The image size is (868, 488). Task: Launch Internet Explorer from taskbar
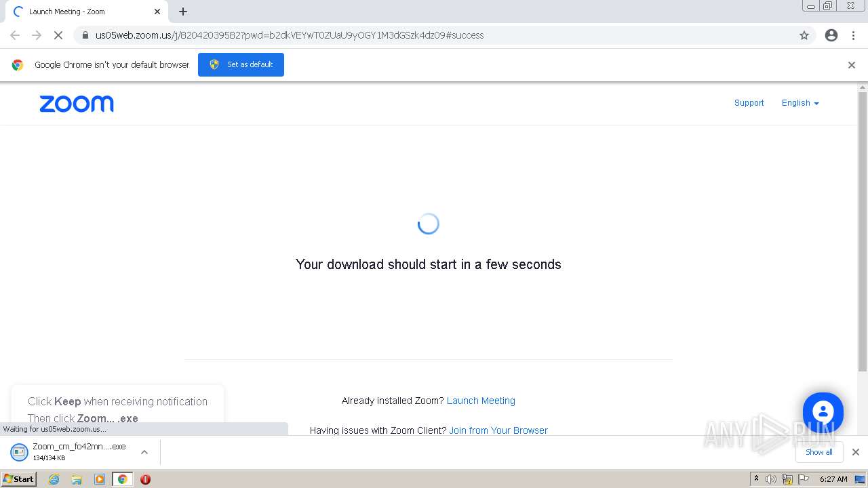pos(54,479)
